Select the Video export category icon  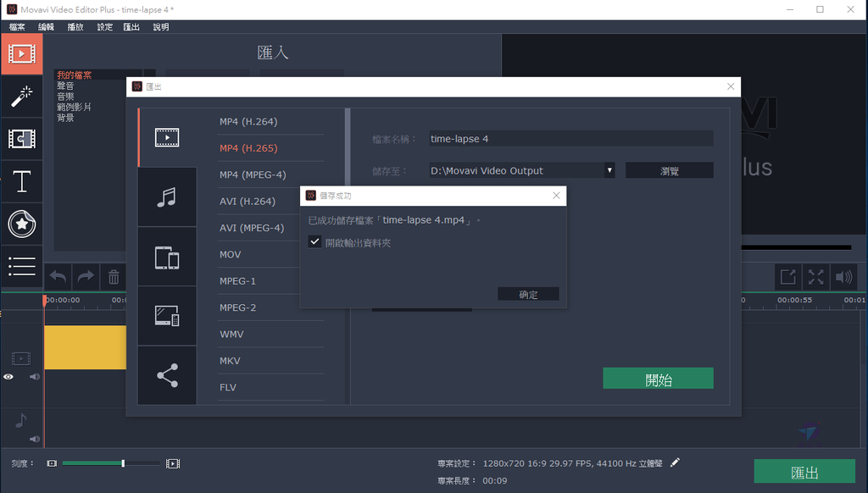[167, 137]
